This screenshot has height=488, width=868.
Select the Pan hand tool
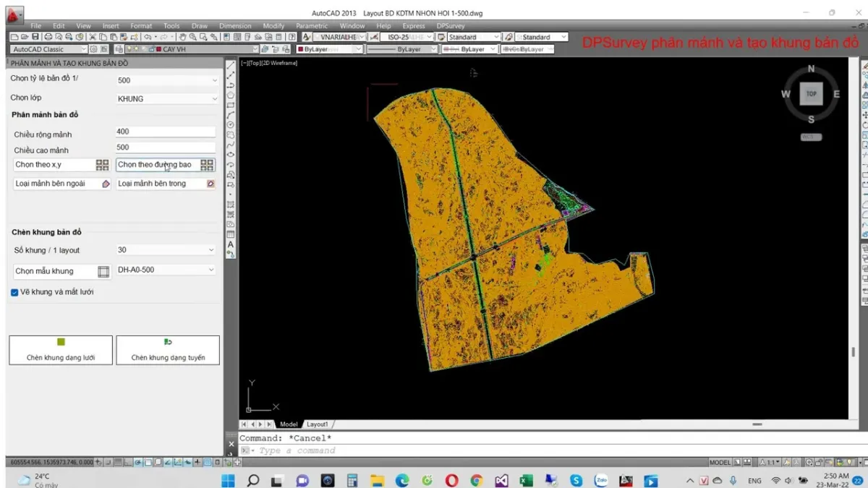tap(183, 37)
